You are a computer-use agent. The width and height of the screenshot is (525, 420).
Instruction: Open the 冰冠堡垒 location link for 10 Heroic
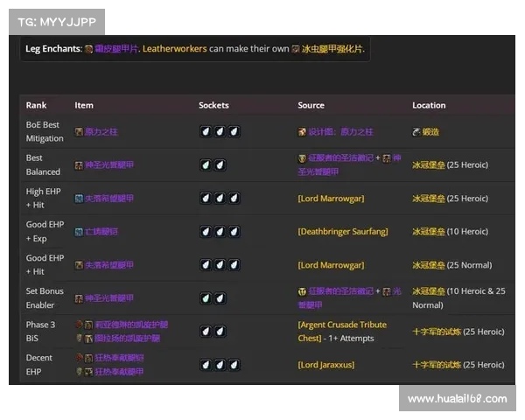pyautogui.click(x=428, y=232)
